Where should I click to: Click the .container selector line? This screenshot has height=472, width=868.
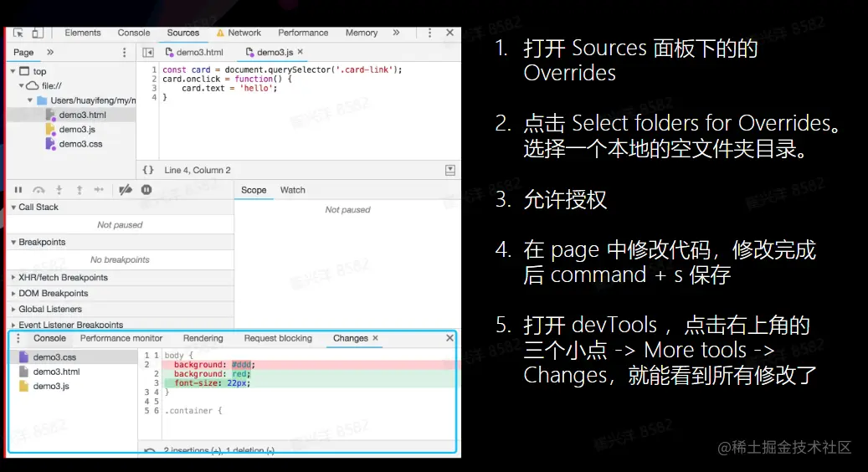tap(193, 411)
